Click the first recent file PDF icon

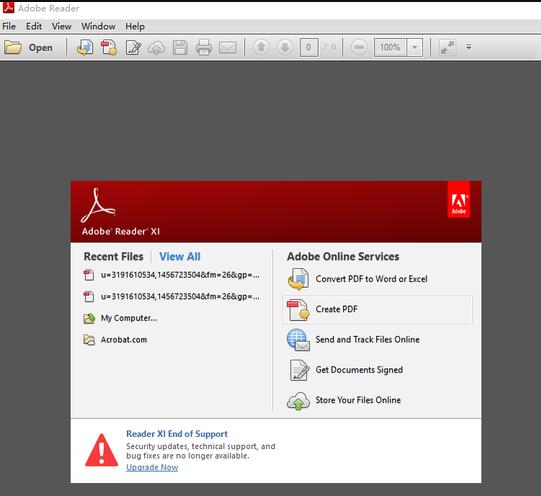click(x=89, y=275)
